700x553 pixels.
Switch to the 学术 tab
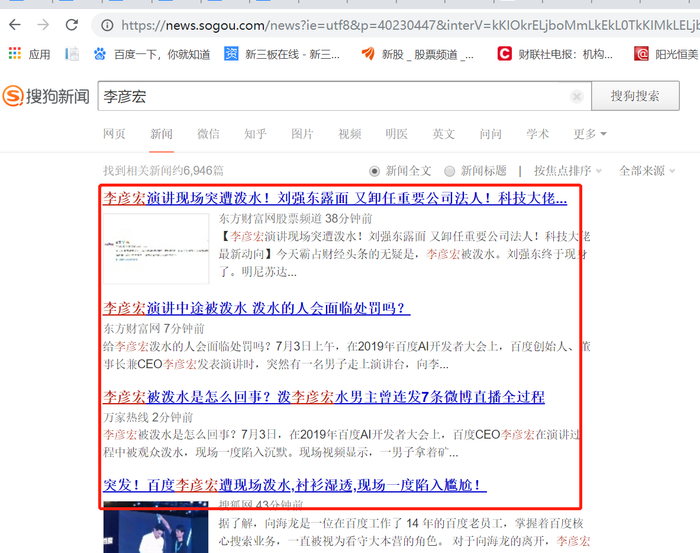pyautogui.click(x=538, y=134)
